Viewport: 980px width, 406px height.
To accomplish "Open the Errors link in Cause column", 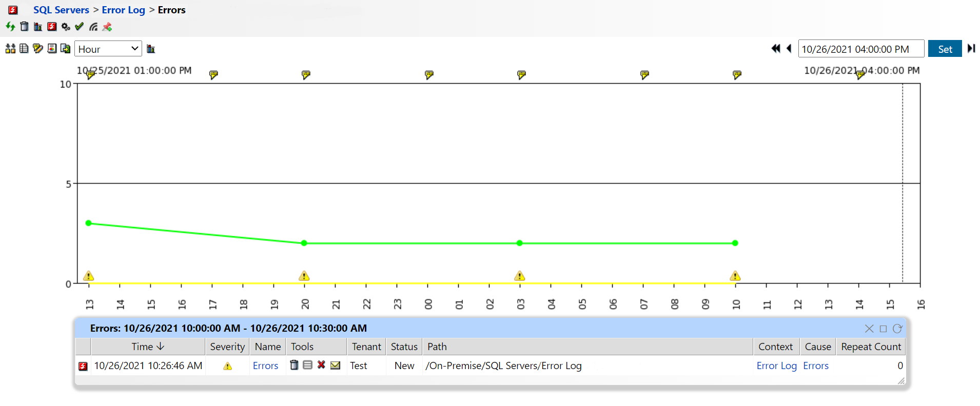I will (816, 366).
